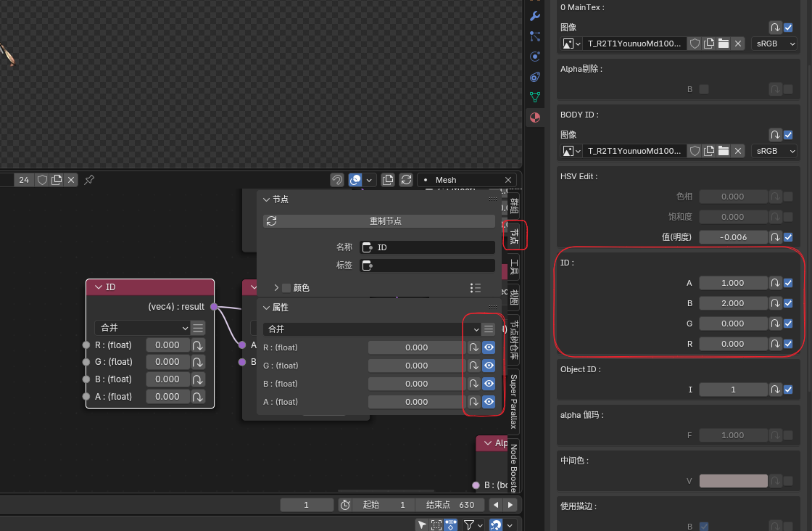
Task: Open the Material properties tab icon
Action: pos(535,118)
